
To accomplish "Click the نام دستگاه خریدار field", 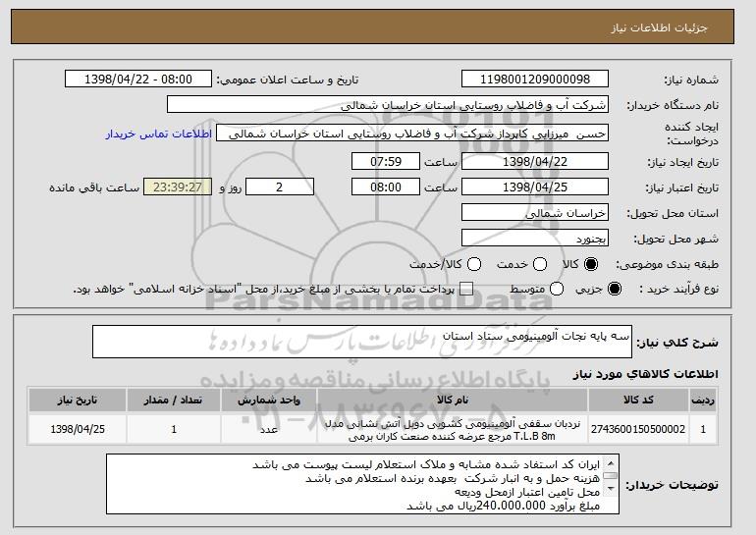I will click(388, 105).
